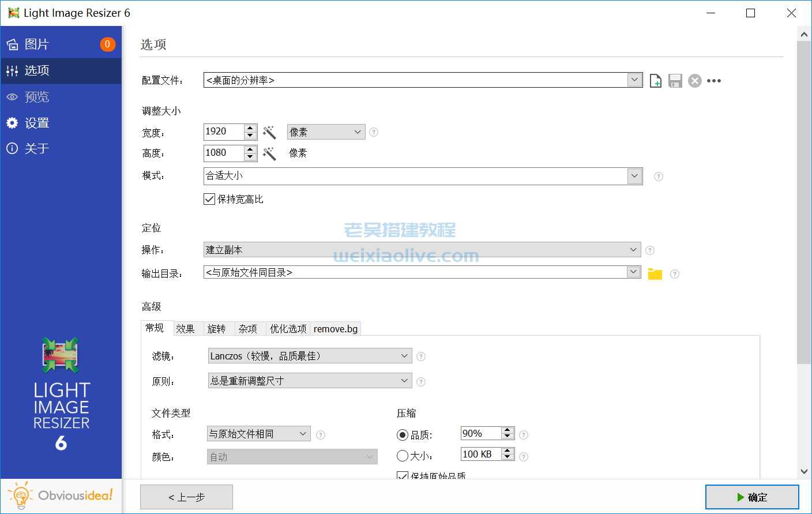Open the 模式 dropdown showing 合适大小
Image resolution: width=812 pixels, height=514 pixels.
pos(634,175)
